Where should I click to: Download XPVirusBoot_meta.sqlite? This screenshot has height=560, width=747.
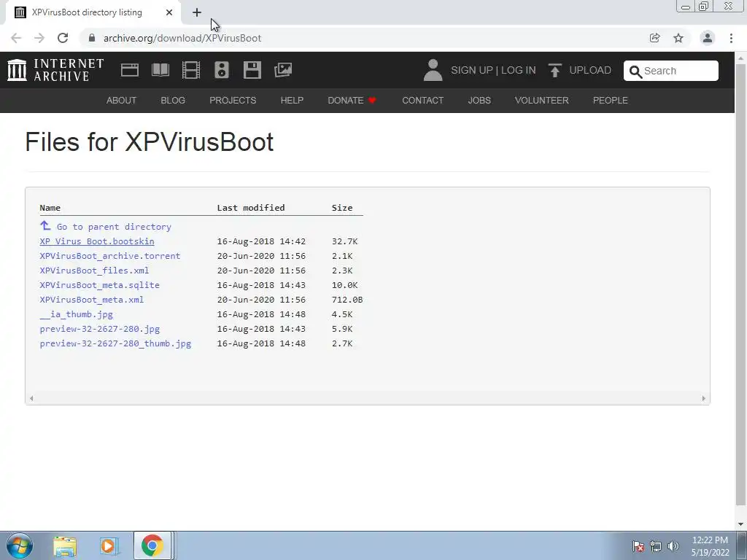pyautogui.click(x=99, y=285)
